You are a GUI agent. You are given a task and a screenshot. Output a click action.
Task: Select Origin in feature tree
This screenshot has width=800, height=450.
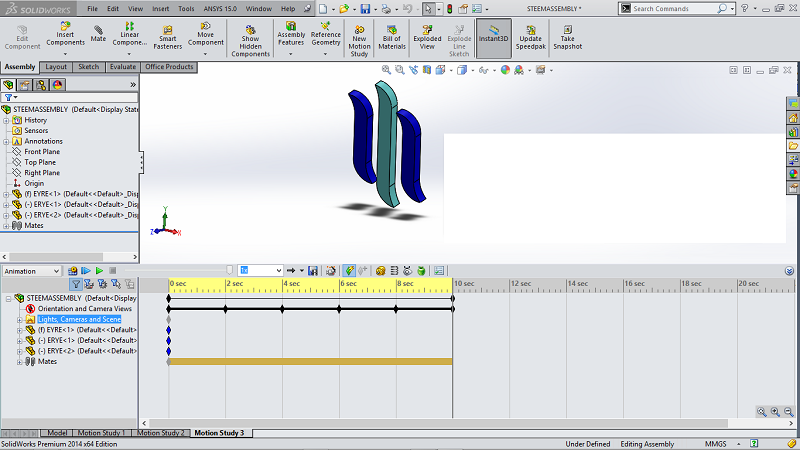34,183
